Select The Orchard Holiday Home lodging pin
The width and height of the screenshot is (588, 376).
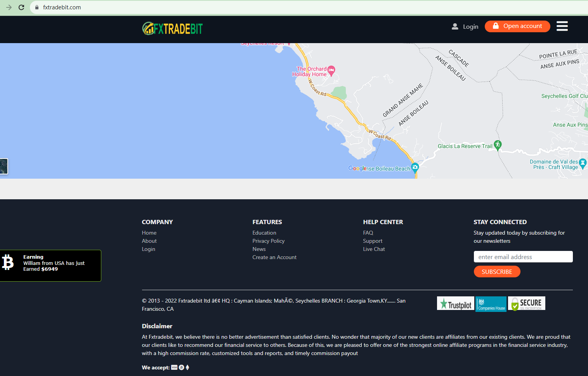click(331, 71)
